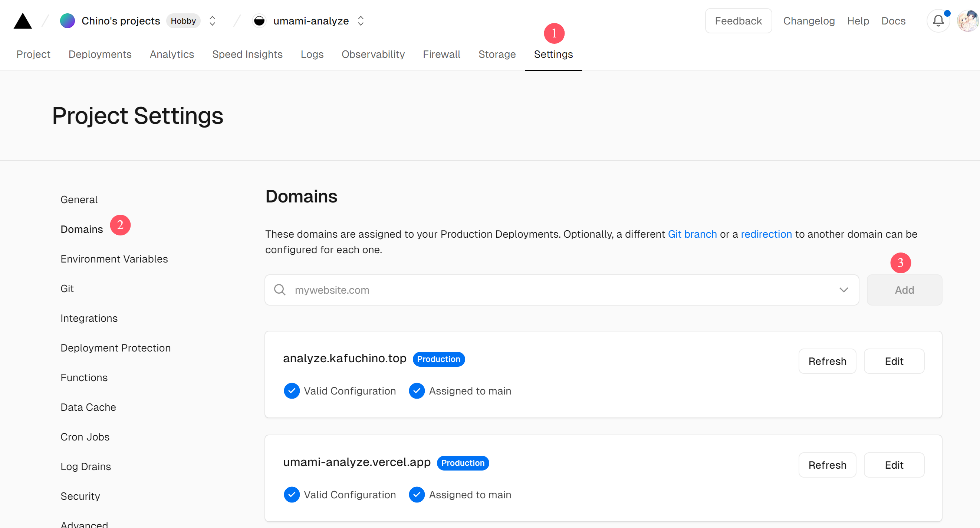
Task: Go to Speed Insights tab
Action: click(247, 55)
